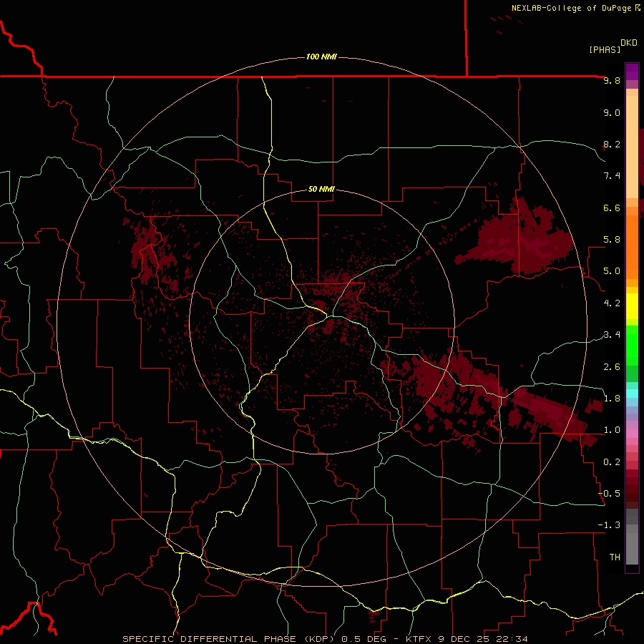Screen dimensions: 644x644
Task: Select the 1.0 scale value
Action: (x=612, y=430)
